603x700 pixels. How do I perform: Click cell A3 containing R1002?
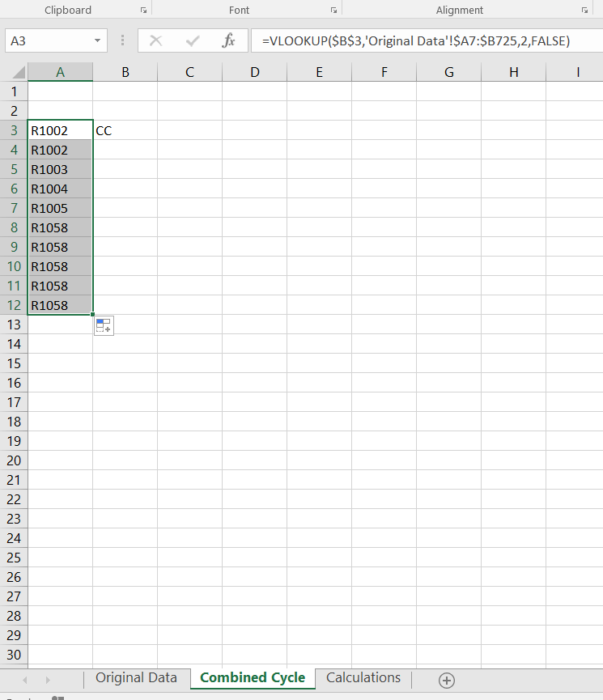[60, 130]
